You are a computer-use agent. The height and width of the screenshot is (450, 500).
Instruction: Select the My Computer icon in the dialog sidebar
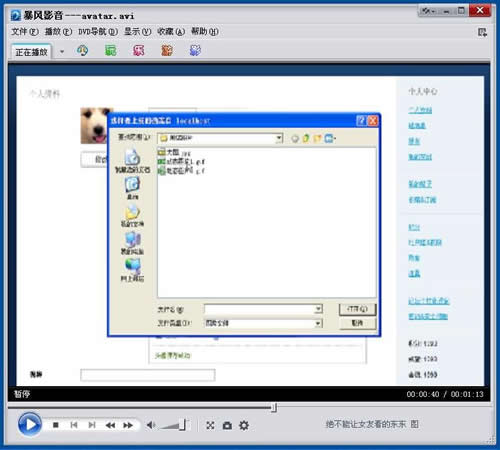132,243
